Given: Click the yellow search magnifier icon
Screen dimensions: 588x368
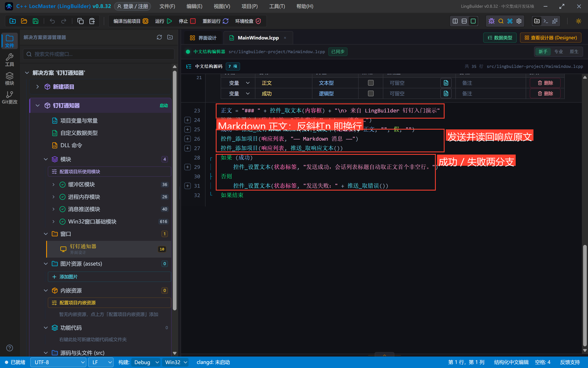Looking at the screenshot, I should [x=501, y=21].
